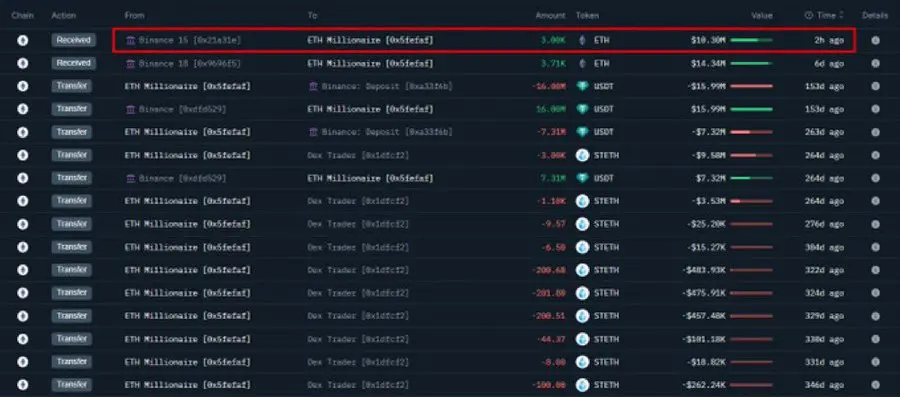Open details icon for the $15.99M row
The width and height of the screenshot is (900, 397).
point(875,109)
